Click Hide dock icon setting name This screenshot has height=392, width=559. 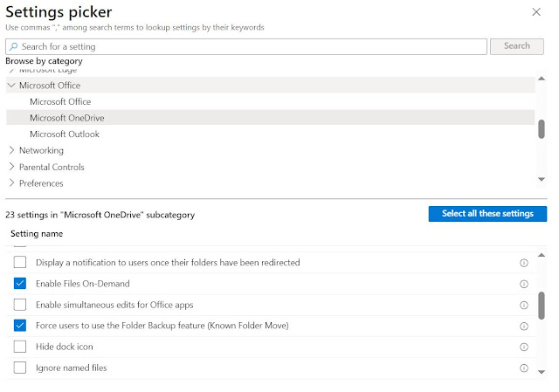(64, 347)
